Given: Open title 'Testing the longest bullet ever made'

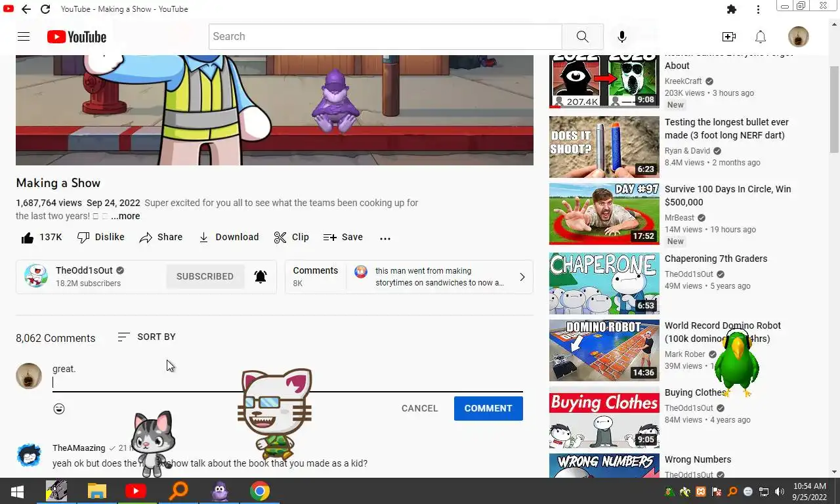Looking at the screenshot, I should (726, 129).
